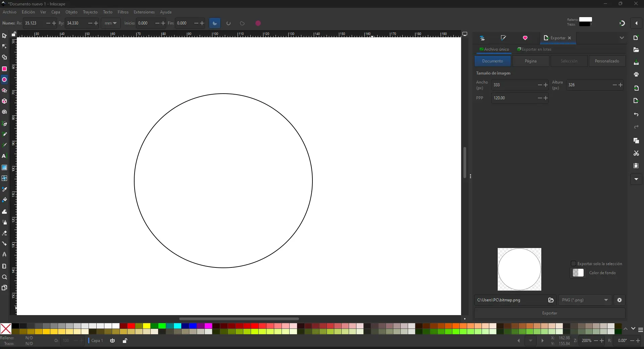
Task: Select the Rectangle tool
Action: point(4,69)
